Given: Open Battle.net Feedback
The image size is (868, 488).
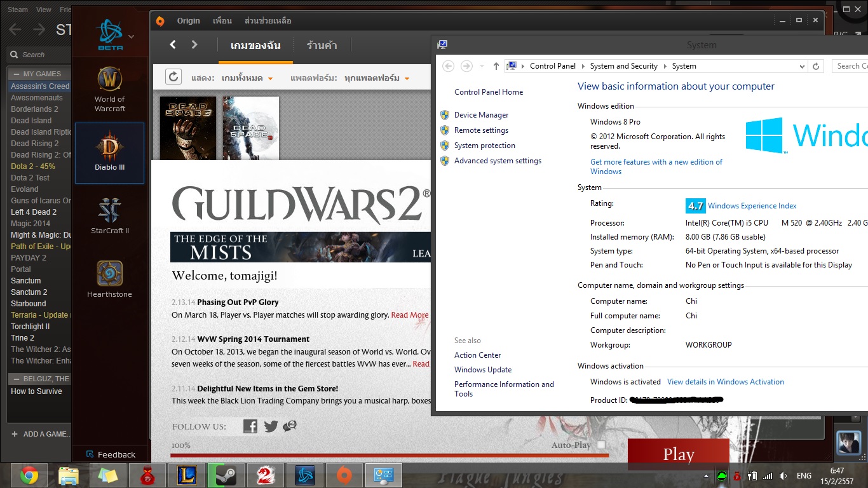Looking at the screenshot, I should [x=110, y=454].
